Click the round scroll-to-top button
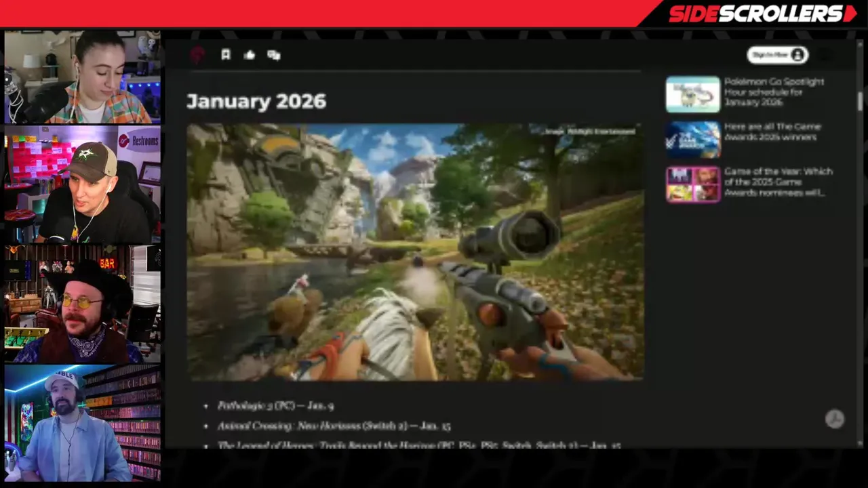The width and height of the screenshot is (868, 488). 835,419
